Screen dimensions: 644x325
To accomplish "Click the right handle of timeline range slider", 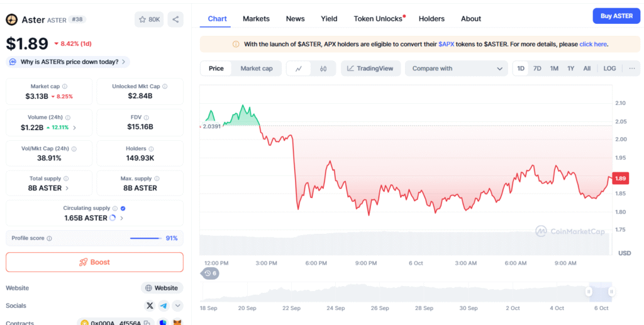I will tap(611, 292).
